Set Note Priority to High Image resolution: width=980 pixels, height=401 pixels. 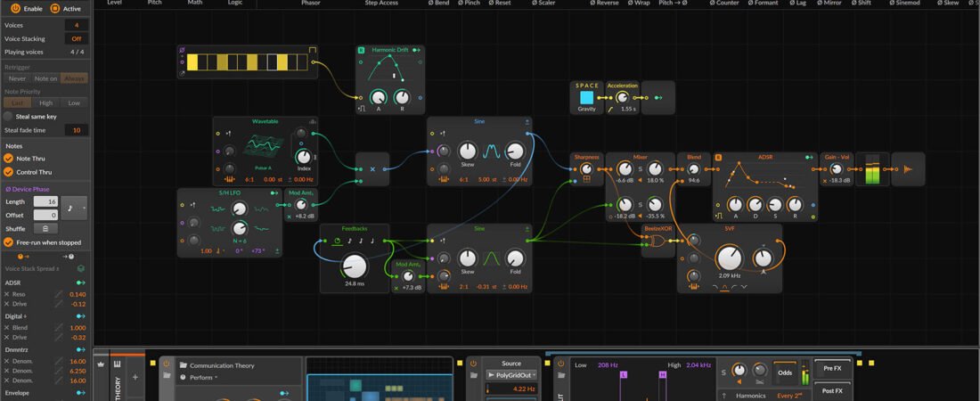[45, 102]
